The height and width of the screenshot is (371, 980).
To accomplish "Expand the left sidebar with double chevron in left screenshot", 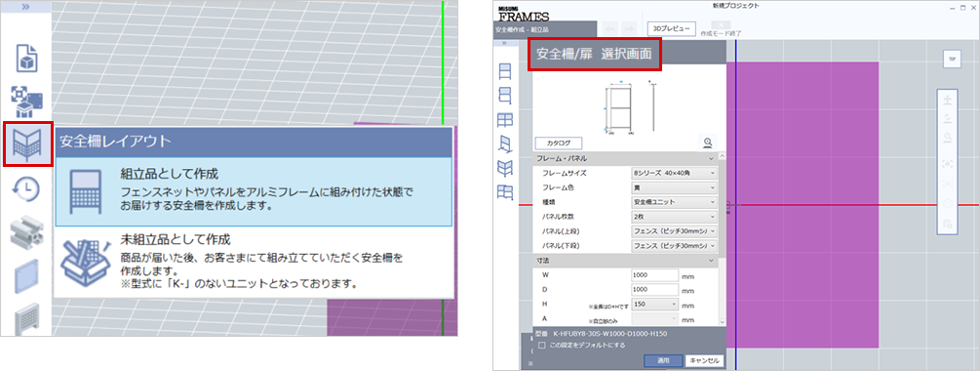I will pyautogui.click(x=25, y=6).
